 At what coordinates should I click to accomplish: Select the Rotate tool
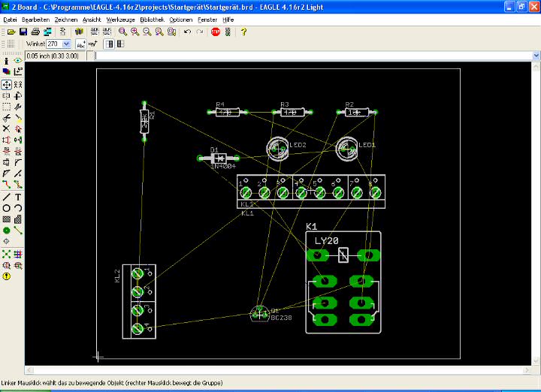pyautogui.click(x=18, y=95)
